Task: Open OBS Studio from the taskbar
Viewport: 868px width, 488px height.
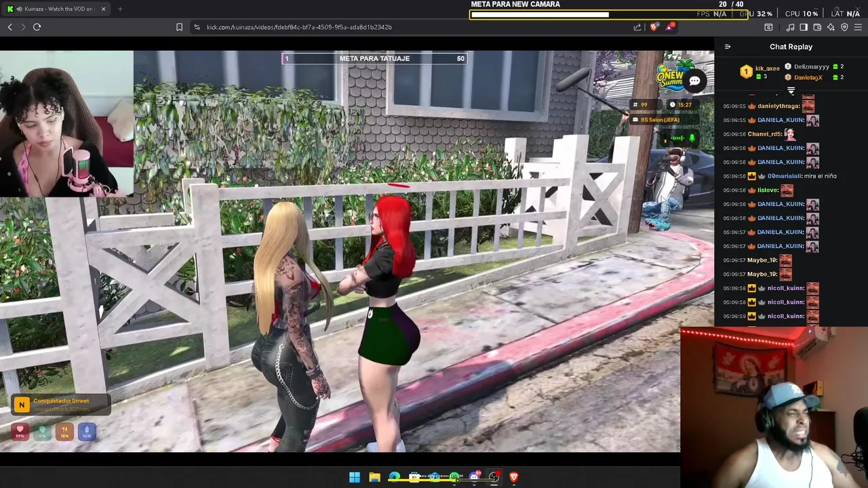Action: point(494,477)
